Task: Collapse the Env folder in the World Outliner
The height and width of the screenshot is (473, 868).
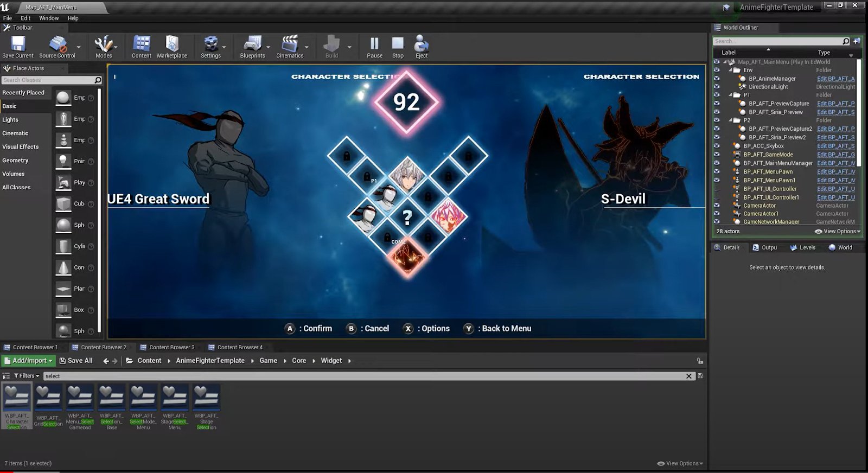Action: (x=731, y=70)
